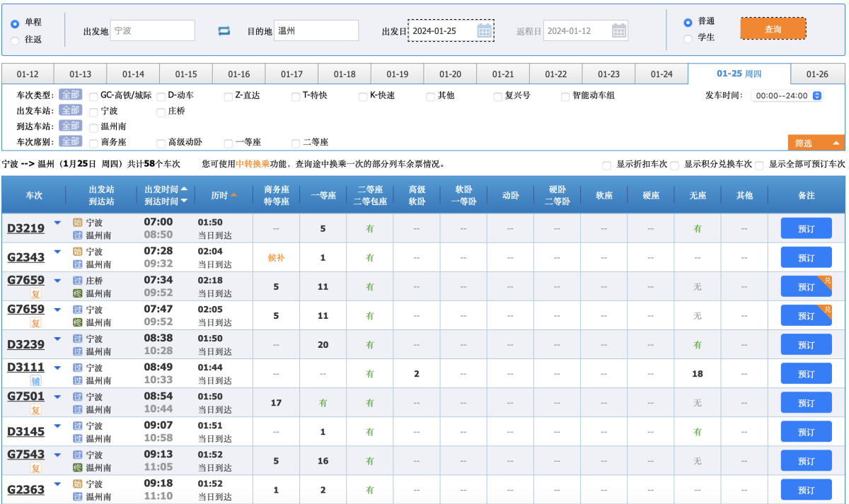Sort by departure time ascending arrow
This screenshot has width=849, height=504.
(x=184, y=189)
